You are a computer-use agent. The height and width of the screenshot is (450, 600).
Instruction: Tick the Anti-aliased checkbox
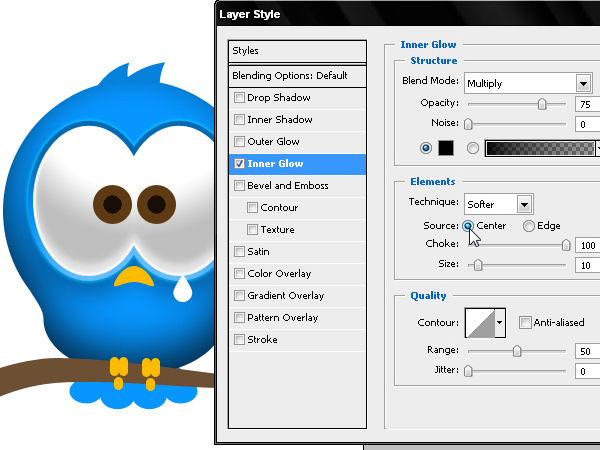point(525,323)
